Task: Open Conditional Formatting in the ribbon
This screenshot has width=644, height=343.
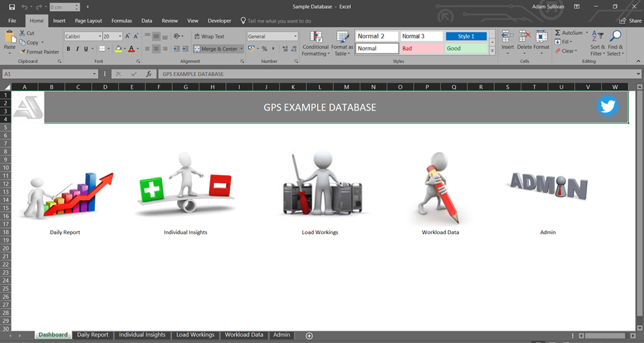Action: tap(315, 43)
